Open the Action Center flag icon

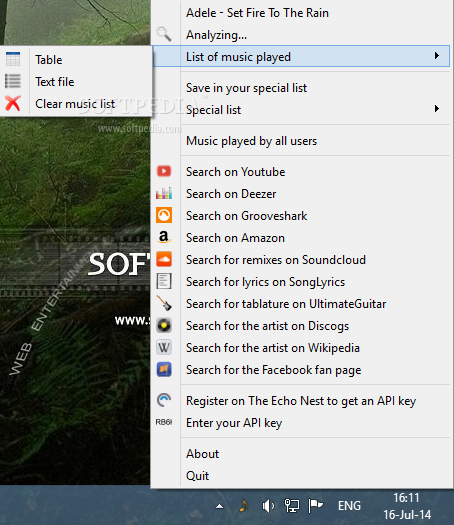[x=315, y=506]
